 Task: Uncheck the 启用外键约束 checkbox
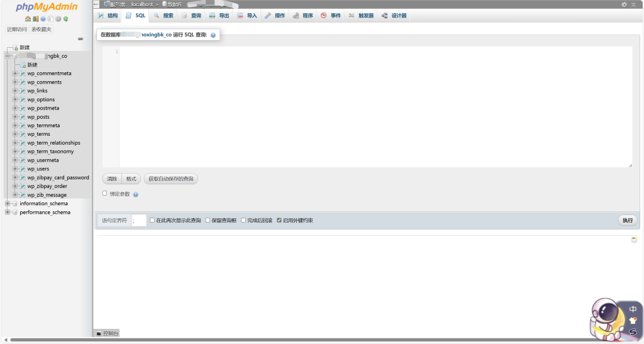pyautogui.click(x=279, y=221)
